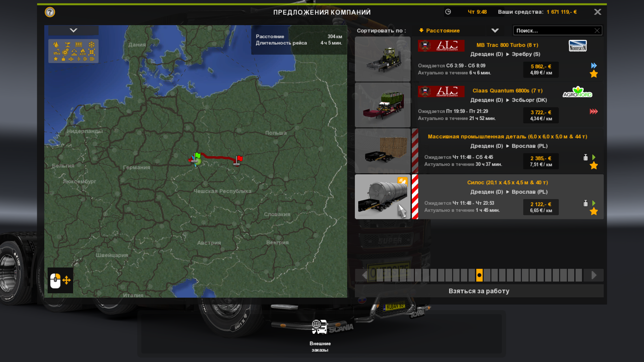Select the Массивная промышленная деталь job title
Screen dimensions: 644x362
coord(507,136)
